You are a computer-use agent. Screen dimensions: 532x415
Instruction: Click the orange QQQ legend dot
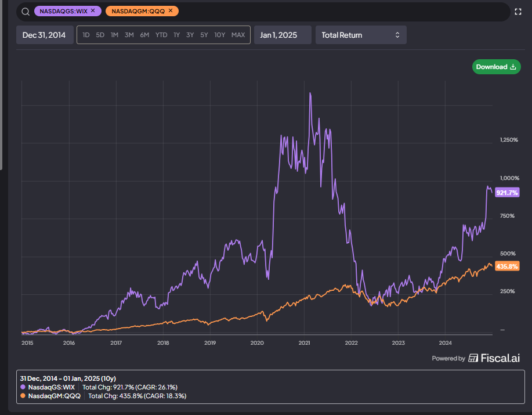tap(23, 396)
